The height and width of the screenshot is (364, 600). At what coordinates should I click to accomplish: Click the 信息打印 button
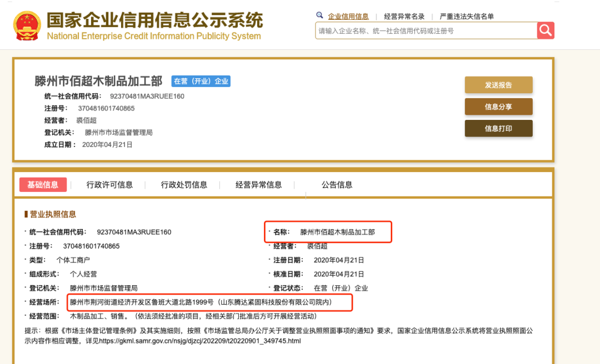[498, 129]
